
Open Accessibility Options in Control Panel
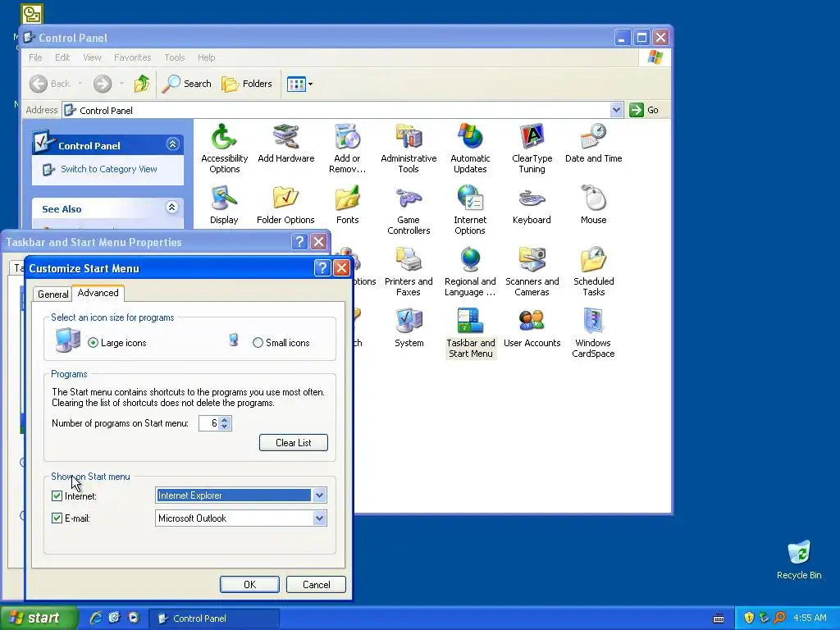224,148
